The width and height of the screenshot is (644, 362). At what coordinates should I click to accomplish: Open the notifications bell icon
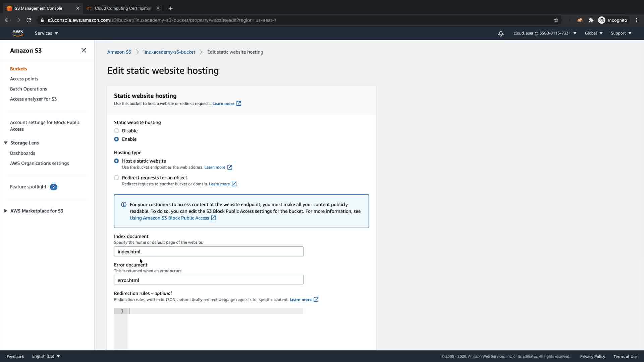click(x=500, y=34)
